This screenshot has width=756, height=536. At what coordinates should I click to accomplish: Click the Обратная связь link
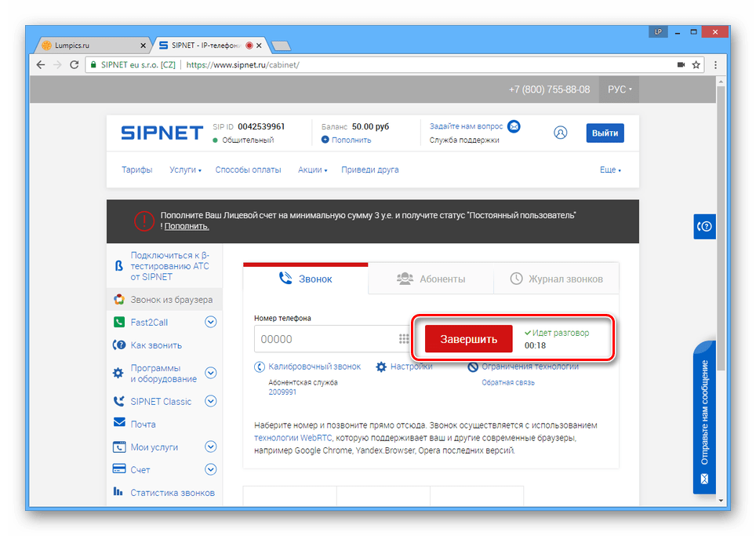(508, 383)
